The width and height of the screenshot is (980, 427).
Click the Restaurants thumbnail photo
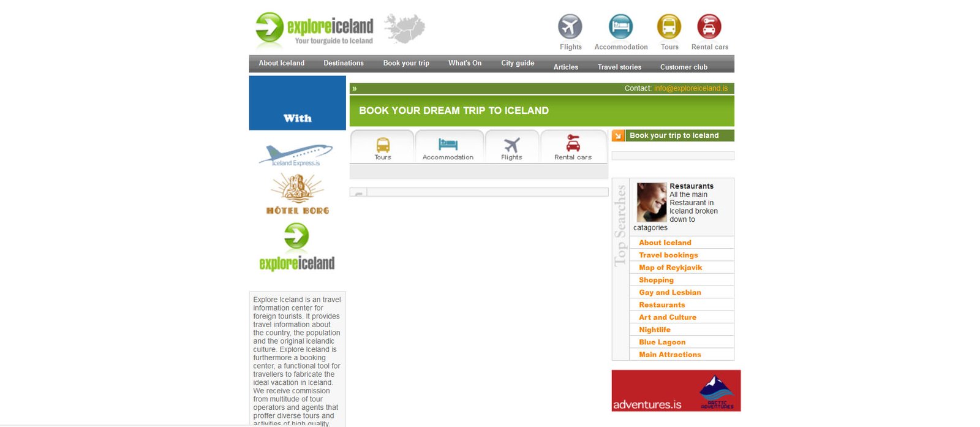click(x=651, y=202)
